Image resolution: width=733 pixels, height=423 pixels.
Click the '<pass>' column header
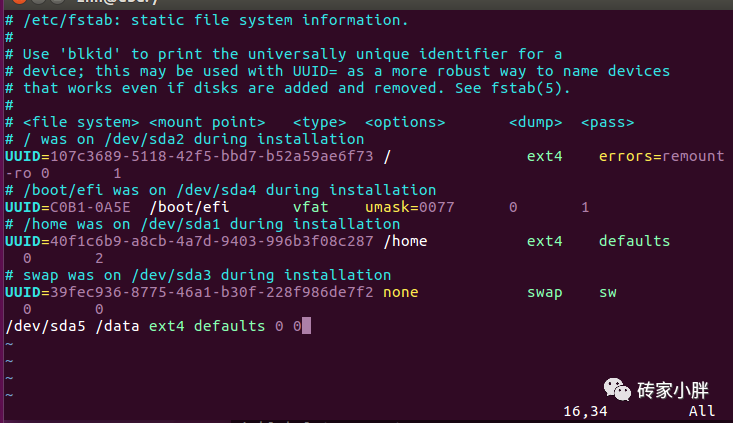coord(607,122)
